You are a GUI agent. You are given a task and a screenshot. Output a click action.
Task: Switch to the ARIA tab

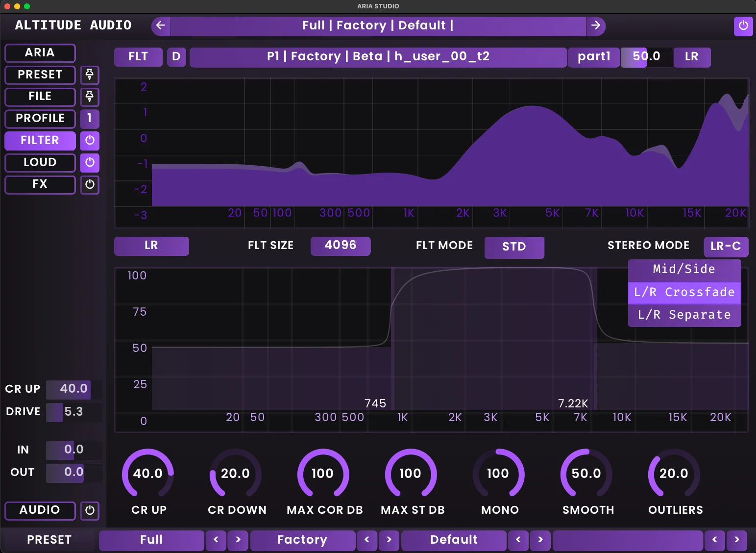pos(40,53)
